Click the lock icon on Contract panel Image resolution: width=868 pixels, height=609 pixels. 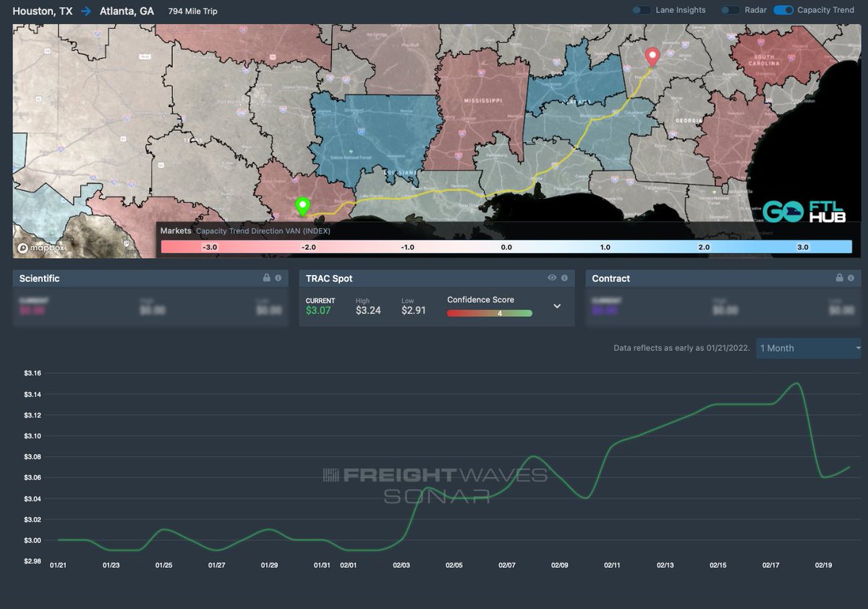839,278
